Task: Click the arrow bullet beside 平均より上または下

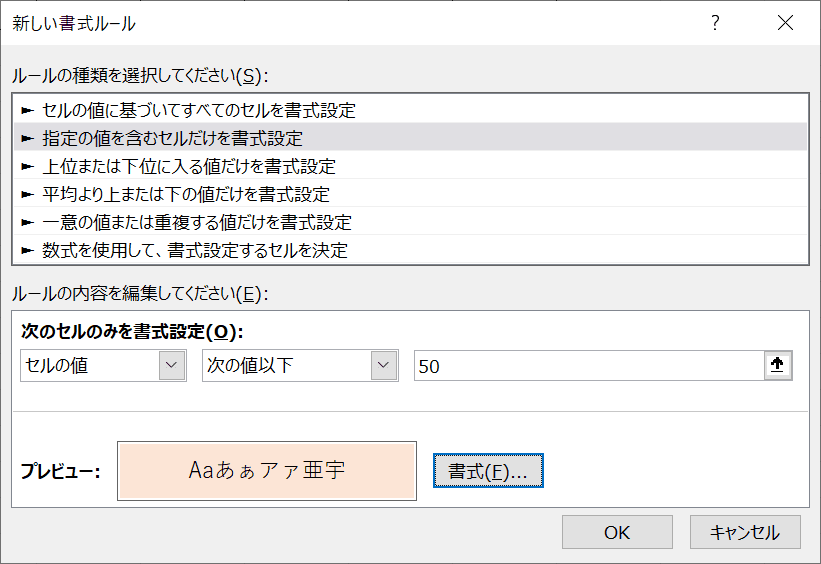Action: (x=27, y=194)
